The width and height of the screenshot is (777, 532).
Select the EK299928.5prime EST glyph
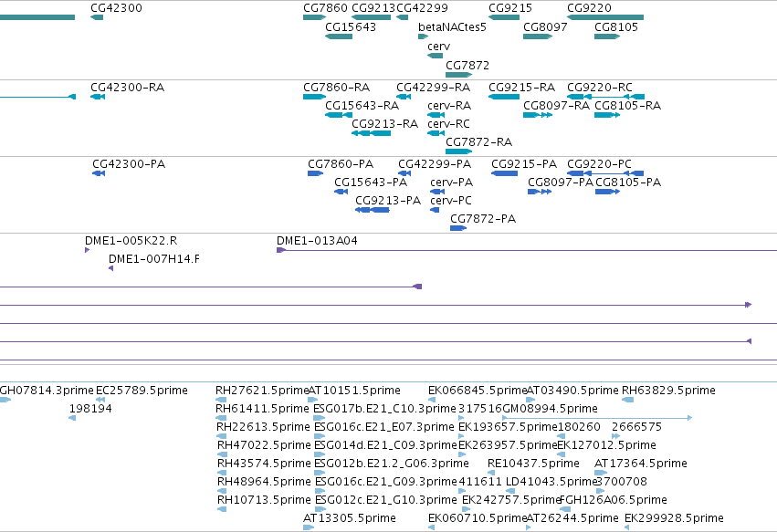tap(627, 527)
